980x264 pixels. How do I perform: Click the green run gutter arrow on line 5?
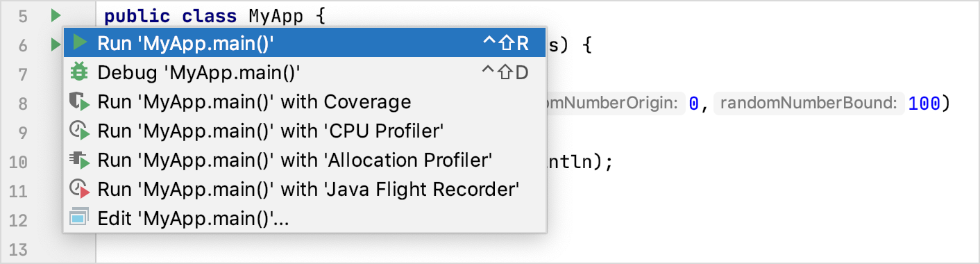[56, 15]
